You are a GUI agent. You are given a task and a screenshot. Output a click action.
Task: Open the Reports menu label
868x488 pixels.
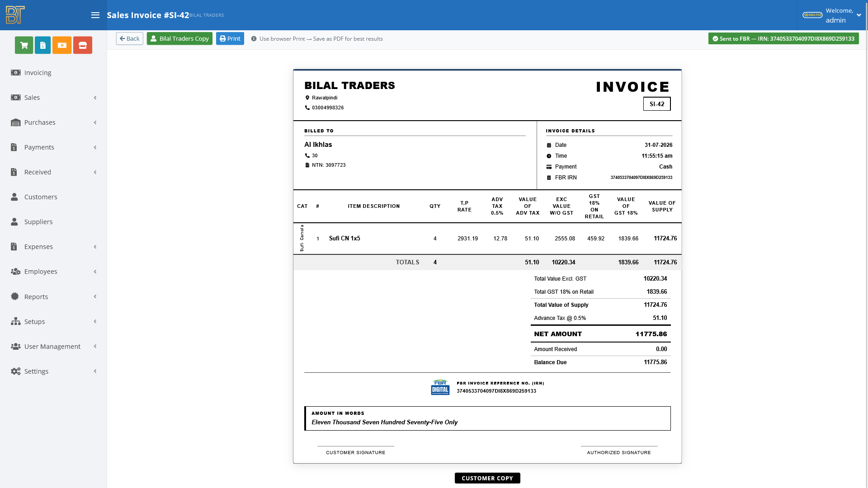[x=36, y=297]
